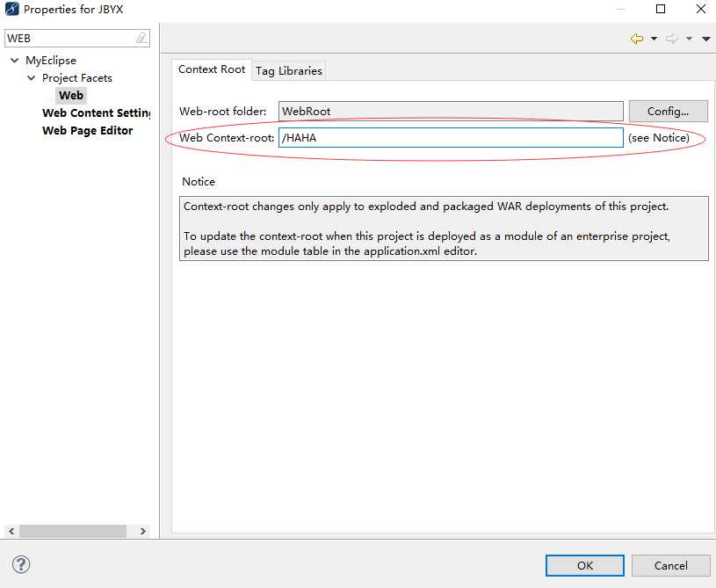Confirm with the OK button
The image size is (716, 588).
pyautogui.click(x=584, y=566)
